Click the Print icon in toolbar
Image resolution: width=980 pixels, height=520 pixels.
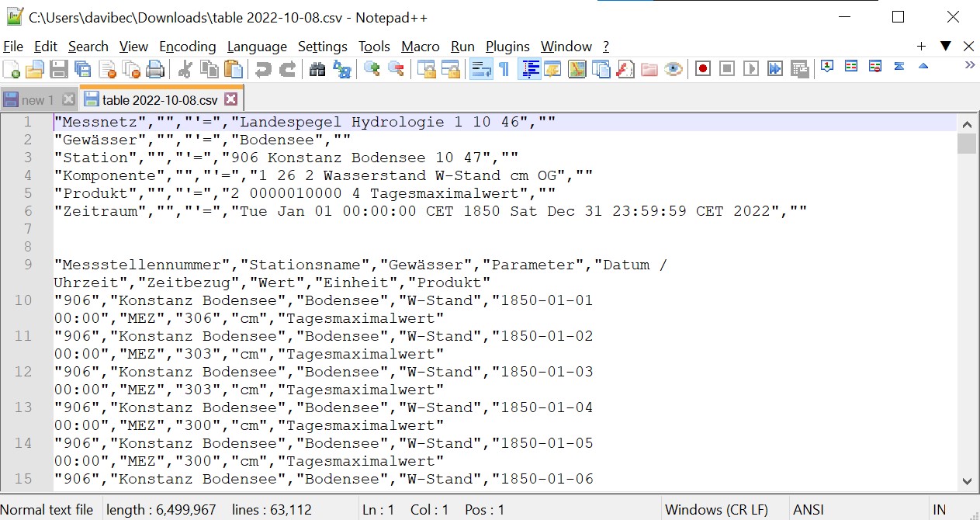coord(155,70)
